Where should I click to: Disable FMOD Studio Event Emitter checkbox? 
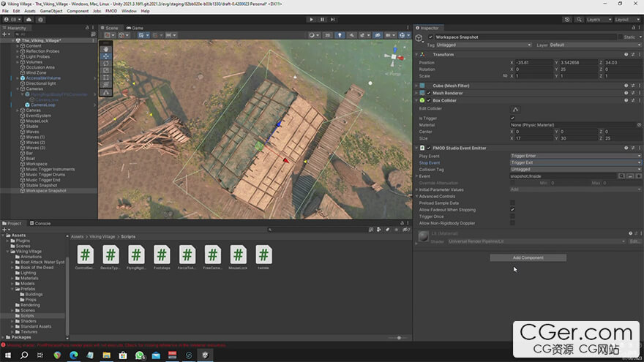(x=429, y=148)
